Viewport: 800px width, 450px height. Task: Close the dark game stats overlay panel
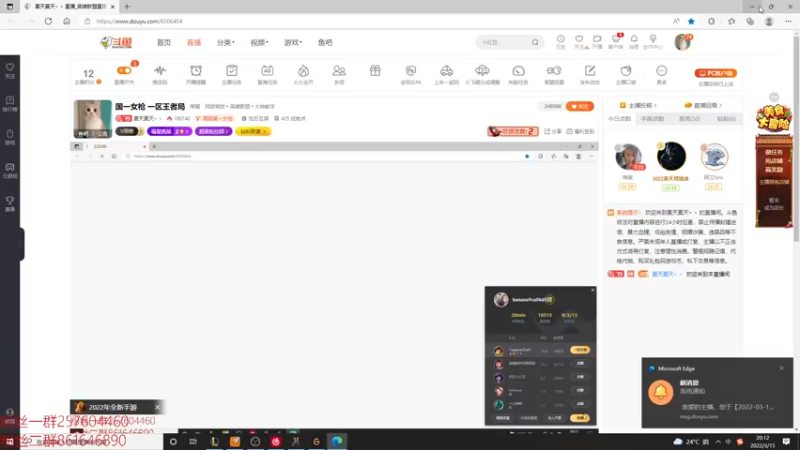592,290
